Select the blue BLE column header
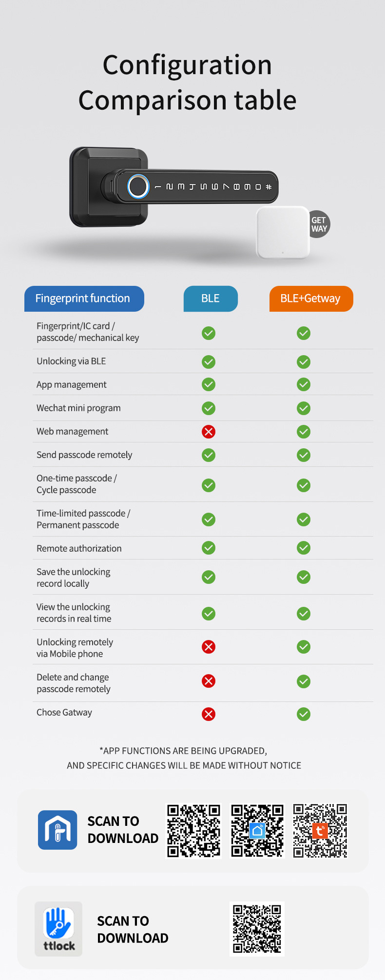 (x=211, y=299)
